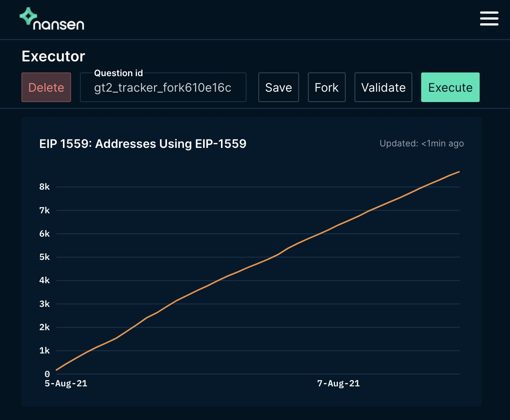Open the hamburger menu icon

489,18
